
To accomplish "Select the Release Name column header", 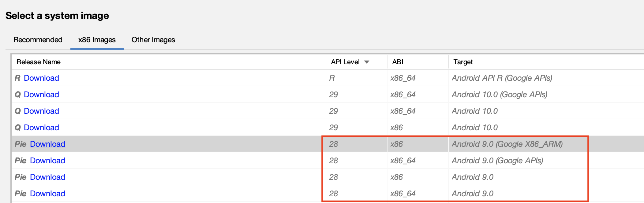I will (39, 62).
